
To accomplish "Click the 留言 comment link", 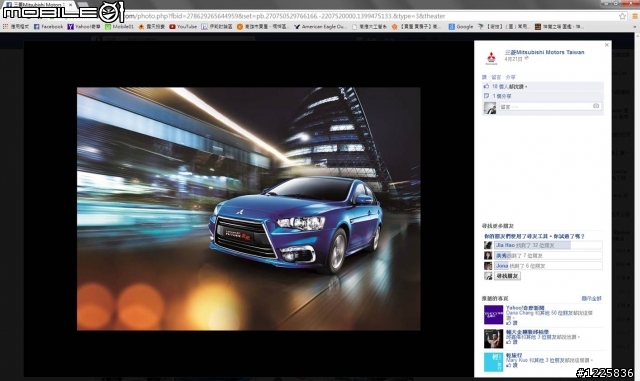I will pyautogui.click(x=496, y=77).
